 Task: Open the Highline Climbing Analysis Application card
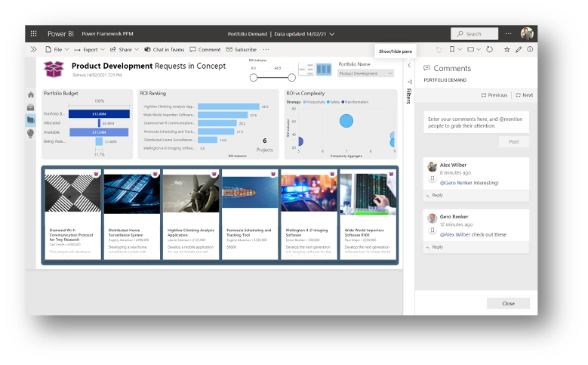(187, 215)
